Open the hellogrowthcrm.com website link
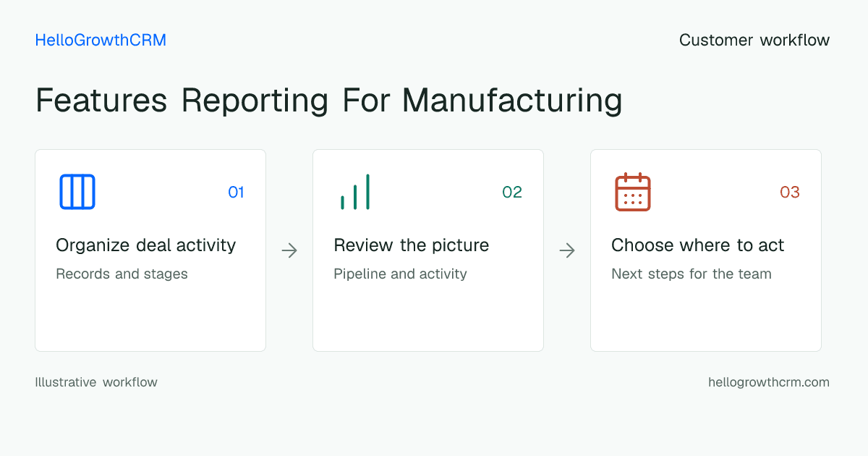This screenshot has width=868, height=456. coord(769,382)
